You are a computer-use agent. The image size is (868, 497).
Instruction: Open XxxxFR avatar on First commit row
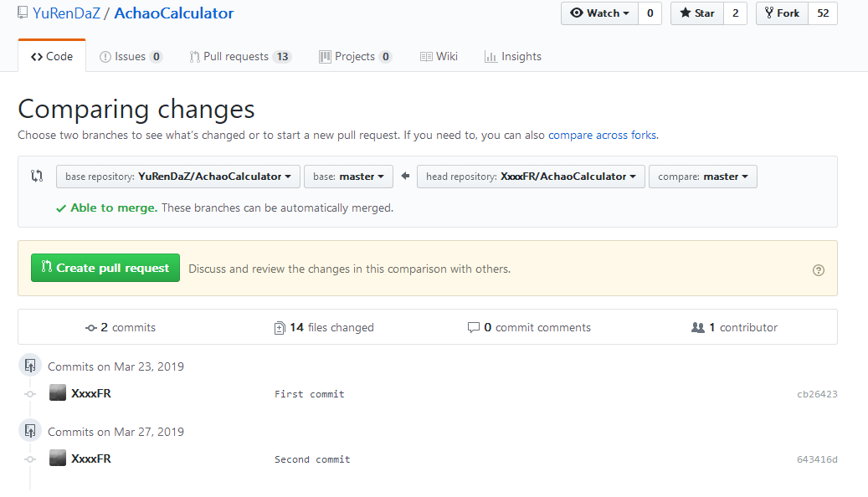pyautogui.click(x=58, y=393)
